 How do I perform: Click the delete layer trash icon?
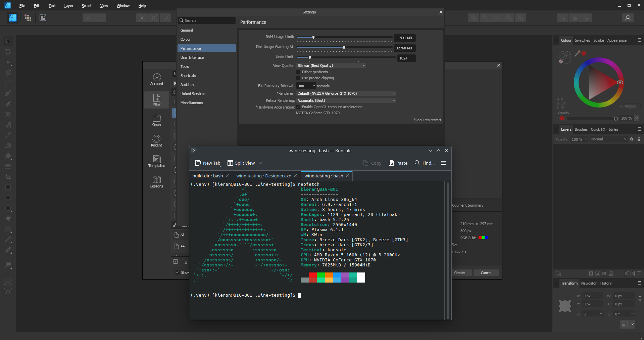pos(639,273)
